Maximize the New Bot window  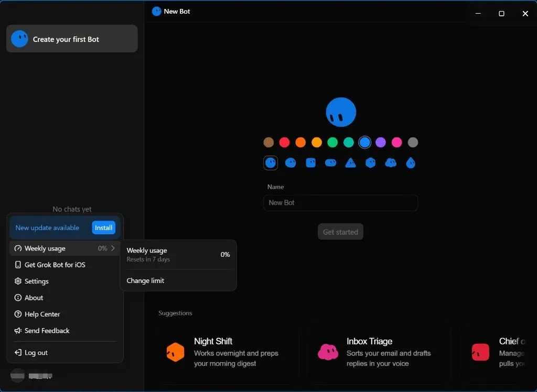click(x=501, y=13)
